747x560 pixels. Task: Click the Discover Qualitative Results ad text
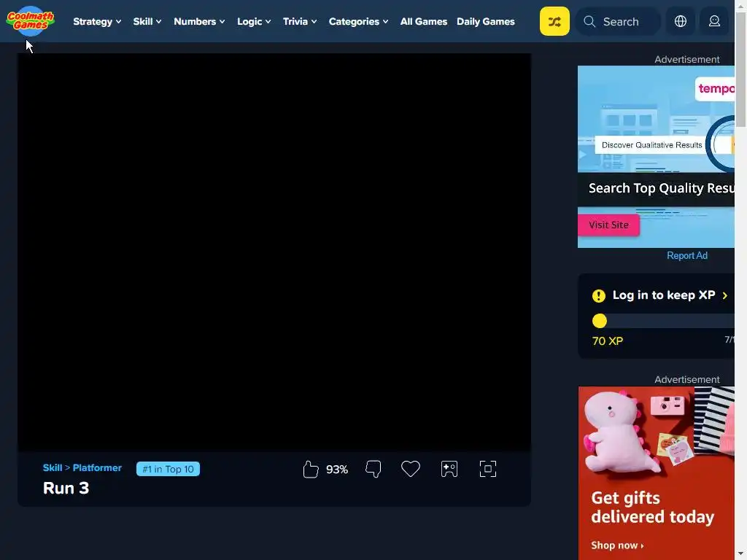pyautogui.click(x=651, y=145)
